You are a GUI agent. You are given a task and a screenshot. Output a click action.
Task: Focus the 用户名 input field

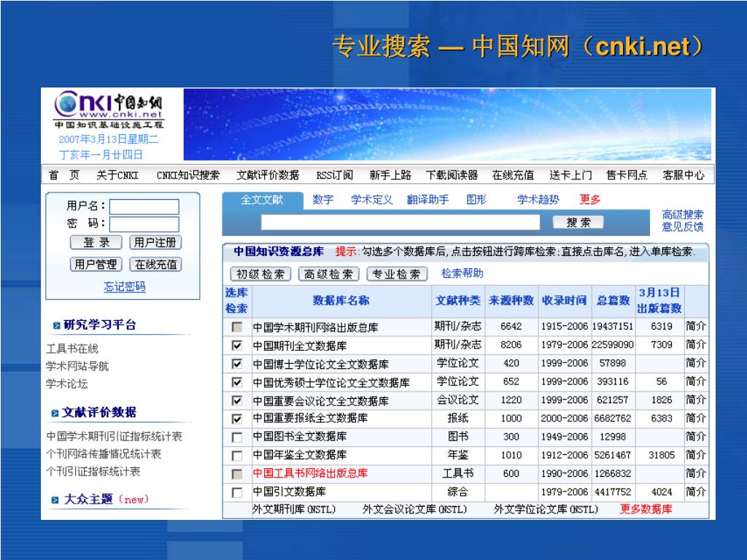(144, 207)
